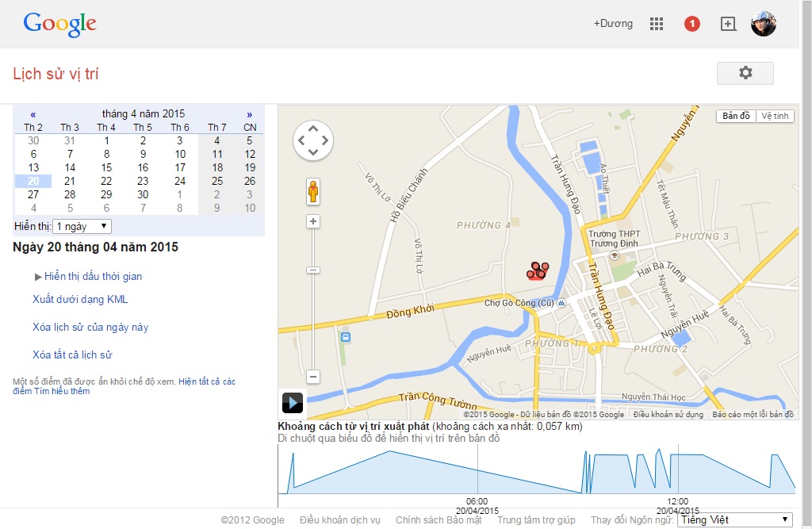Click Xuất dưới dạng KML link
Viewport: 812px width, 529px height.
pyautogui.click(x=80, y=299)
